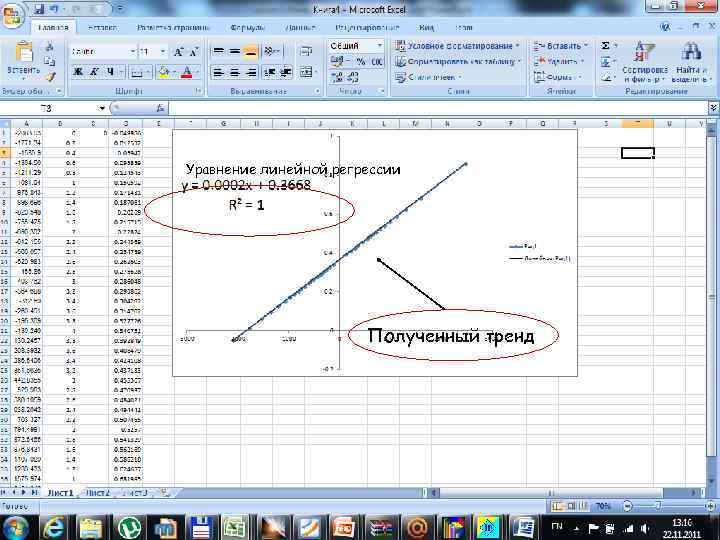This screenshot has width=720, height=540.
Task: Expand the borders dropdown
Action: tap(148, 72)
